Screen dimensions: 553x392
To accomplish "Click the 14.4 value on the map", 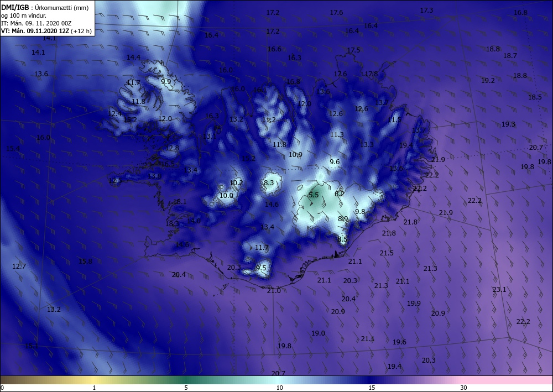I will coord(133,57).
